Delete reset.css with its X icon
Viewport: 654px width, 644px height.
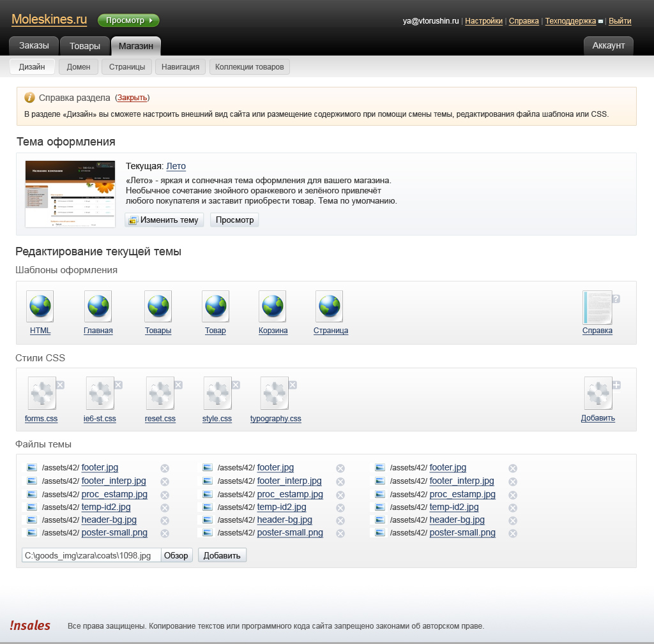tap(179, 385)
